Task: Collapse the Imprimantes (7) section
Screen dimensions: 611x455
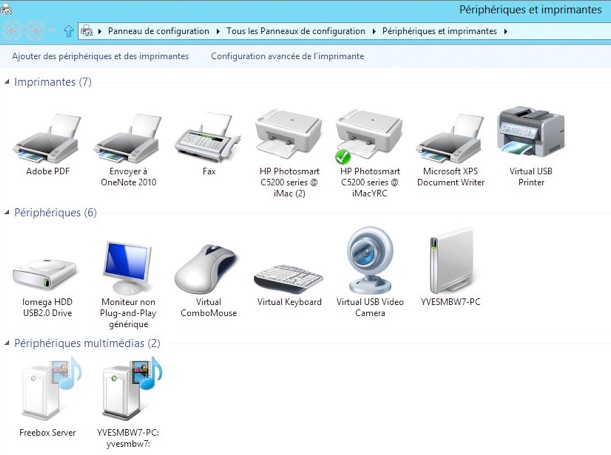Action: click(x=8, y=82)
